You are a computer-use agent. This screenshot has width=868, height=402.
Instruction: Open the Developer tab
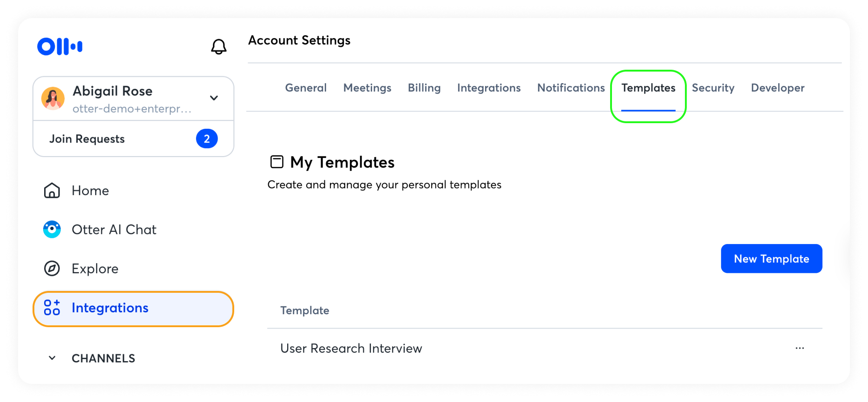777,88
